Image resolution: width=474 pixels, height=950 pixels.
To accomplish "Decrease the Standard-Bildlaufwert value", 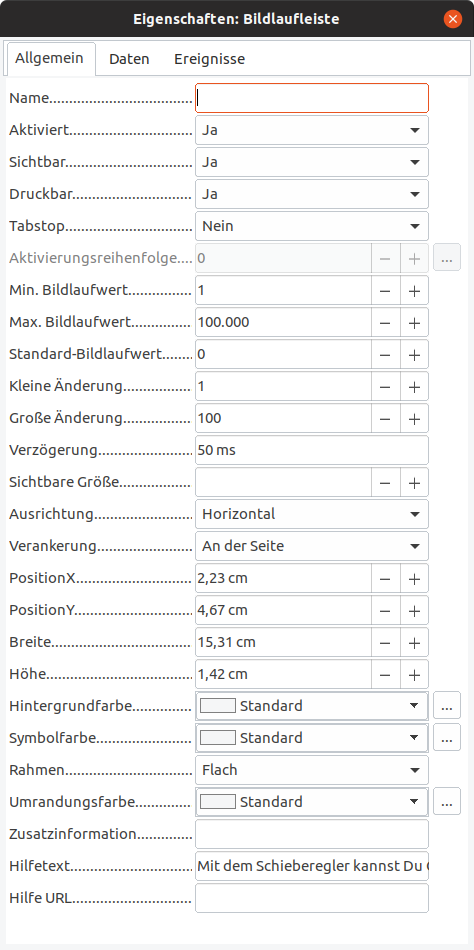I will 386,354.
